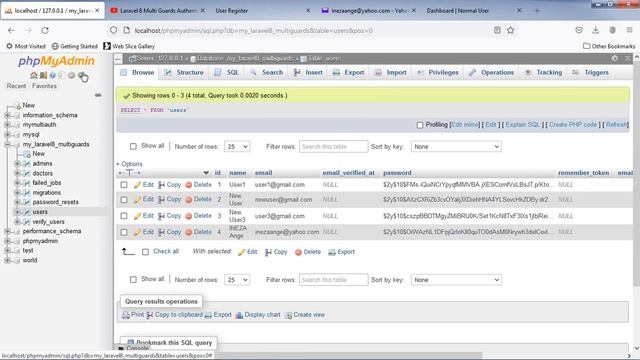The height and width of the screenshot is (360, 640).
Task: Click the Edit inline link
Action: pos(465,125)
